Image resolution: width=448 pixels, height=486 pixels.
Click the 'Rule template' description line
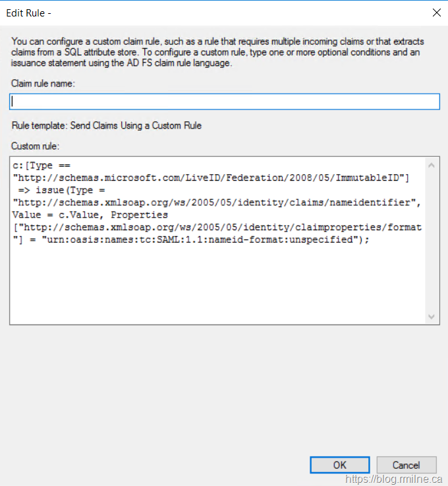point(107,125)
